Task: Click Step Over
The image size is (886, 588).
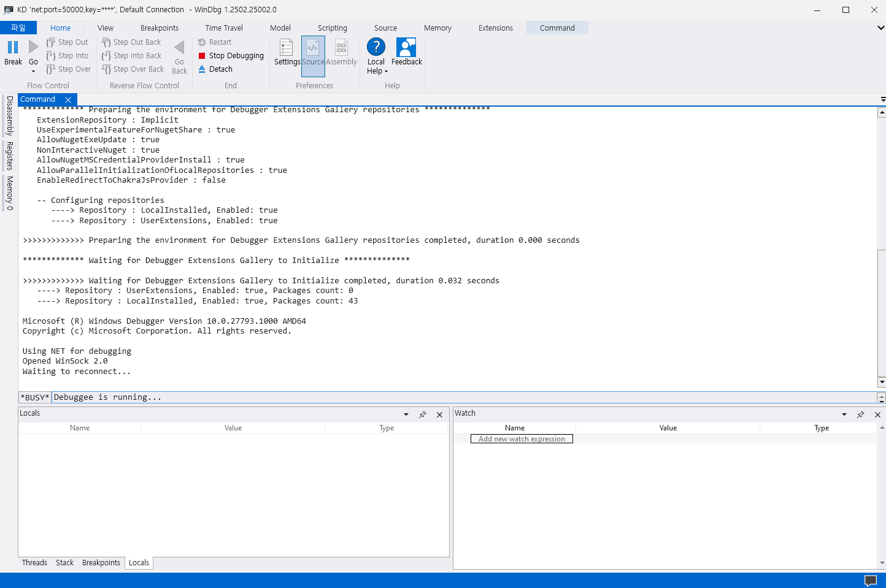Action: point(69,69)
